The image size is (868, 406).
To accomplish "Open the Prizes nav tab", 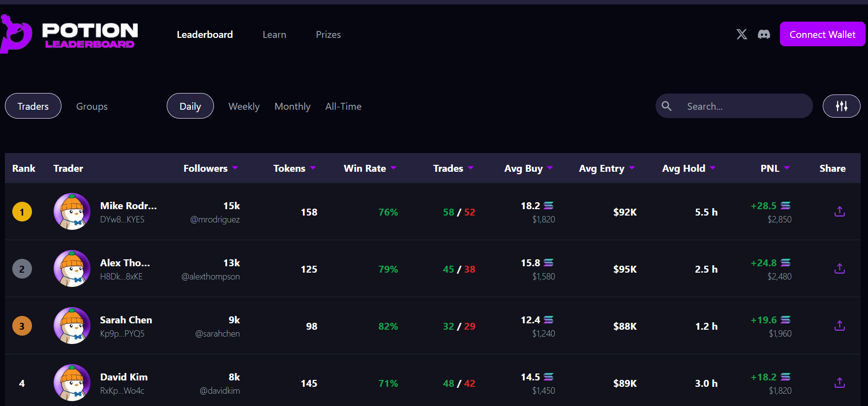I will point(328,34).
